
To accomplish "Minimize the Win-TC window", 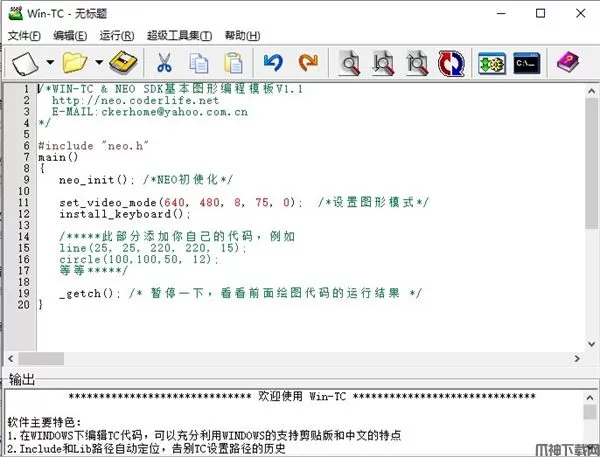I will [x=501, y=13].
